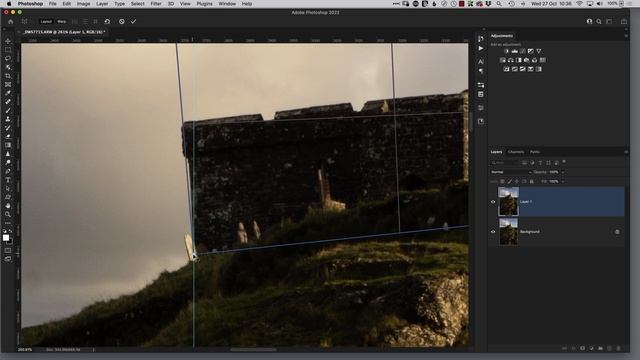Open the Adjustments panel menu
Viewport: 640px width, 360px height.
(x=626, y=36)
